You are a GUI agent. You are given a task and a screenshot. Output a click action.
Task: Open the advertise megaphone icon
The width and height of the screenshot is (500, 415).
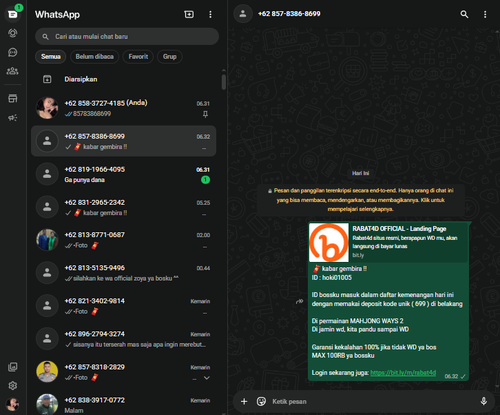(x=13, y=117)
